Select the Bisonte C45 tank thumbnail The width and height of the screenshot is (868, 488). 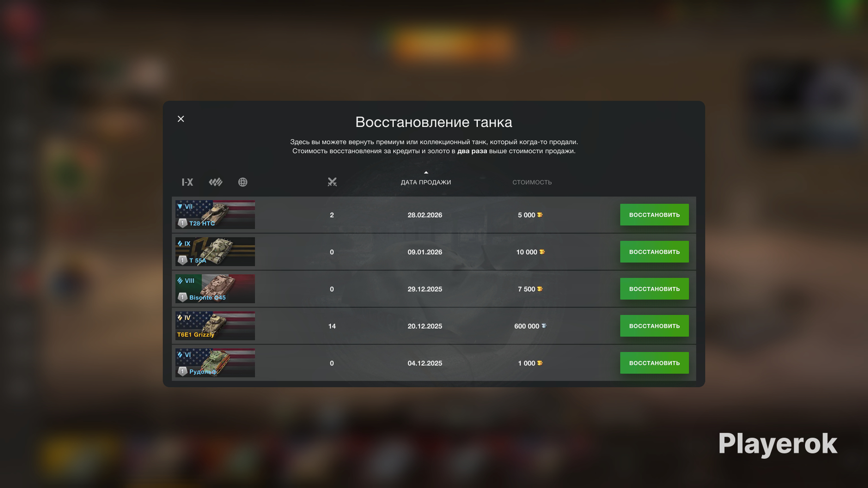point(215,289)
